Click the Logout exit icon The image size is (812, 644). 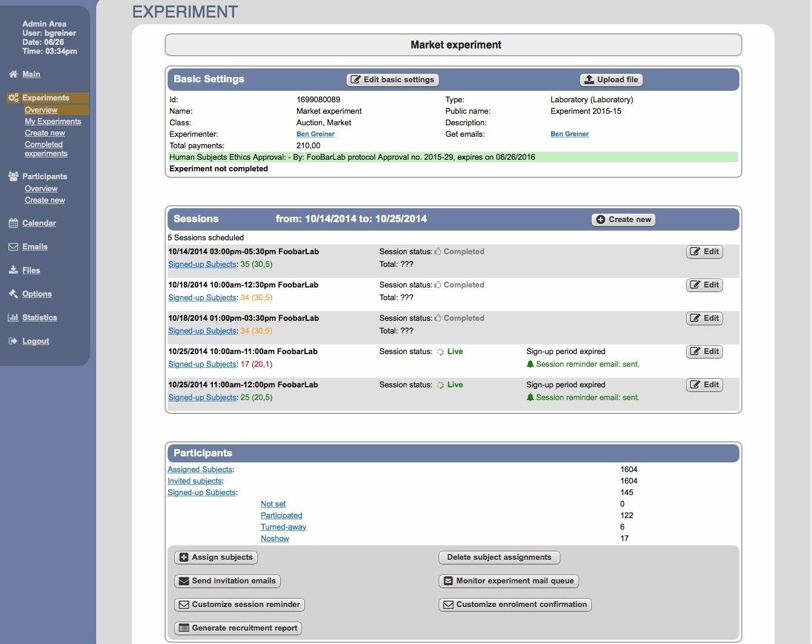pos(13,341)
